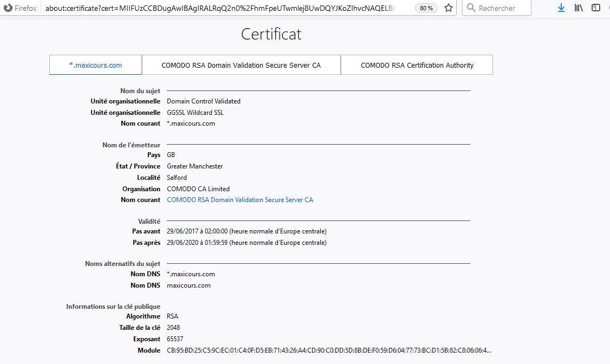
Task: Click the 'COMODO CA Limited' organisation value
Action: [x=198, y=188]
